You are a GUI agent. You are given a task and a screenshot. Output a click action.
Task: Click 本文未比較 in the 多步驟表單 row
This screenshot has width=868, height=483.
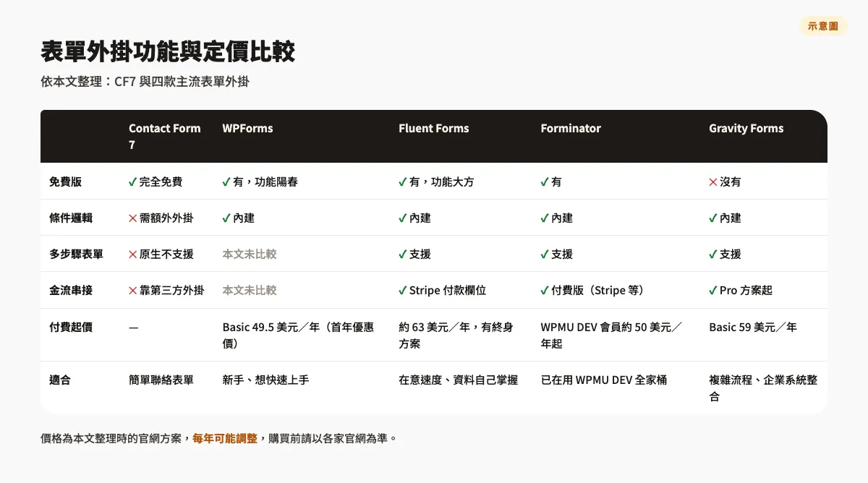(250, 254)
